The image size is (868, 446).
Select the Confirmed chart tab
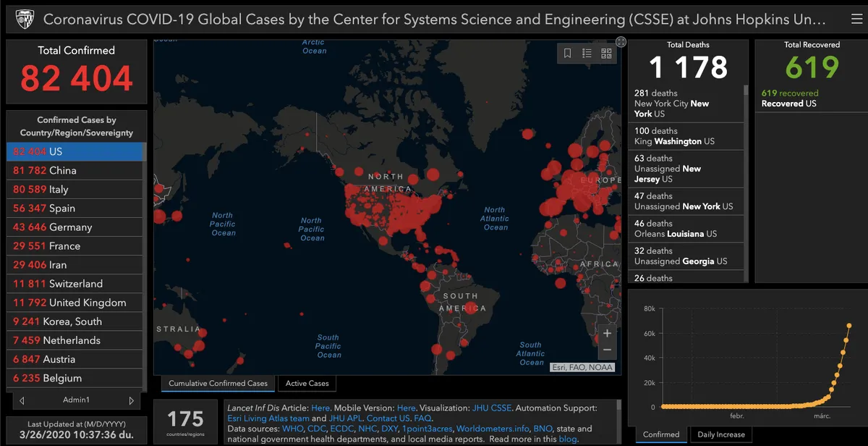pyautogui.click(x=661, y=434)
